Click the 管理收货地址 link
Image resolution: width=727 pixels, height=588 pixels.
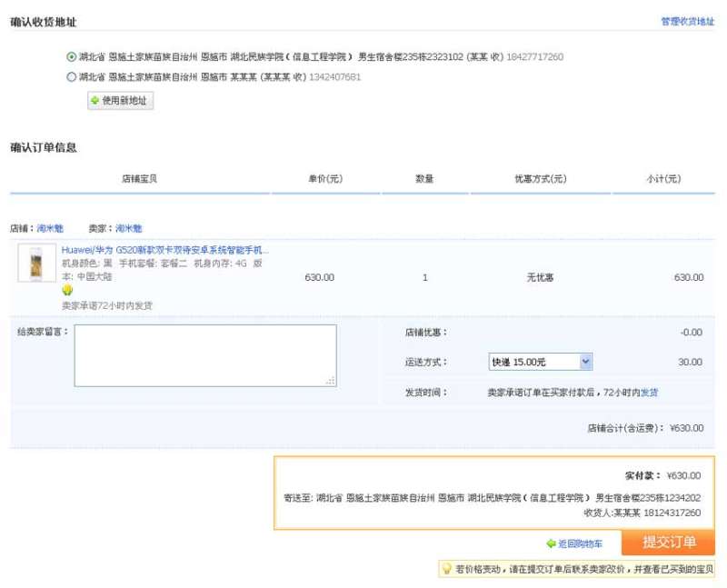pyautogui.click(x=687, y=21)
